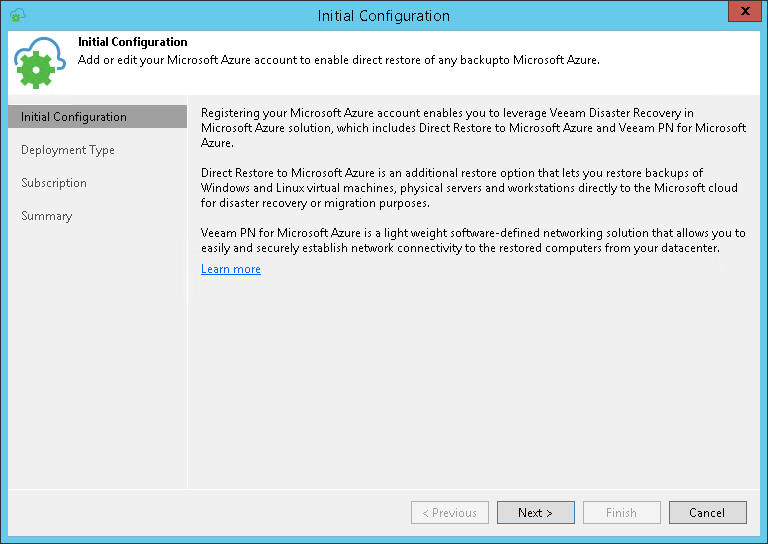Image resolution: width=768 pixels, height=544 pixels.
Task: Go to the Deployment Type step
Action: click(68, 150)
